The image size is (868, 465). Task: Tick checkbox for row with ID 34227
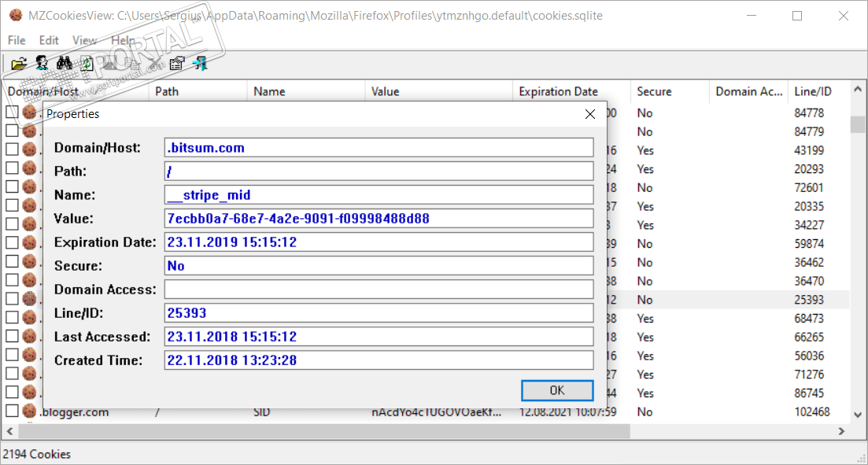pos(12,224)
